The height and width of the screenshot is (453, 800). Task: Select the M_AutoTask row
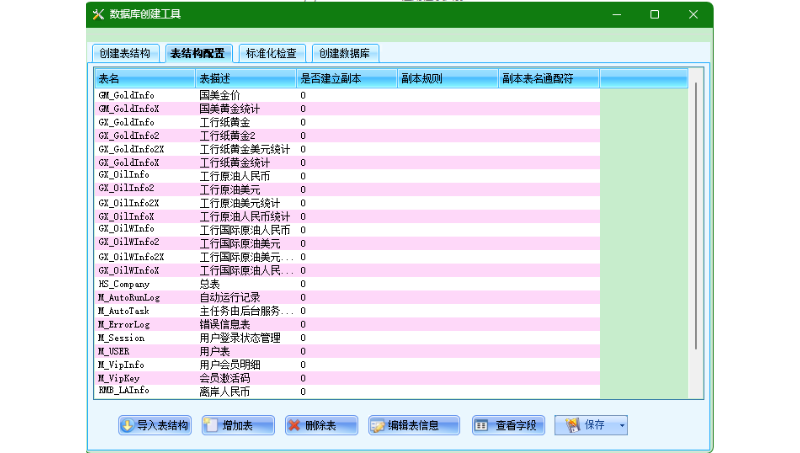click(347, 311)
